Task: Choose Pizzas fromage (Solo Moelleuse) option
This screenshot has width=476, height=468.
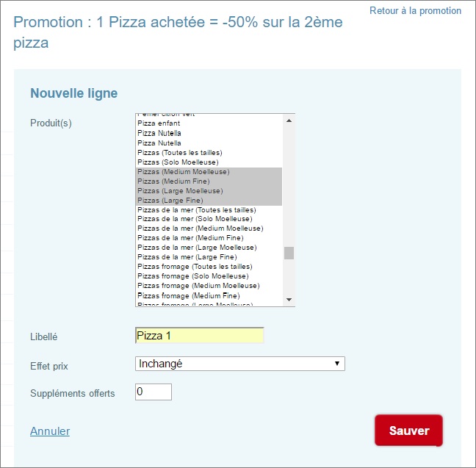Action: 193,276
